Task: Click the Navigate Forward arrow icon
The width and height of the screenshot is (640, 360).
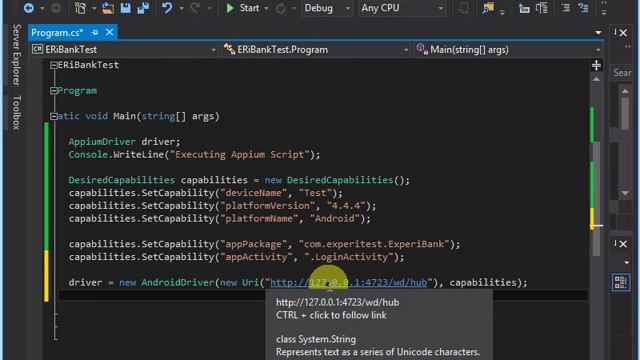Action: tap(56, 8)
